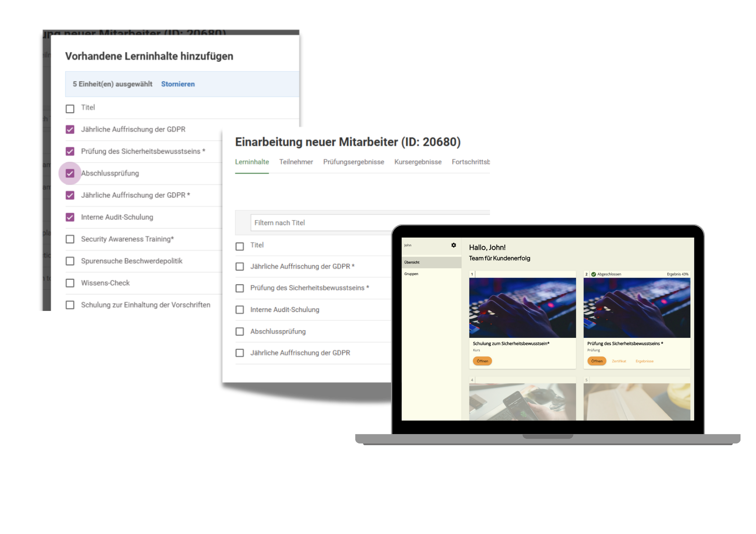Screen dimensions: 756x534
Task: Open the settings gear icon beside John
Action: [x=454, y=245]
